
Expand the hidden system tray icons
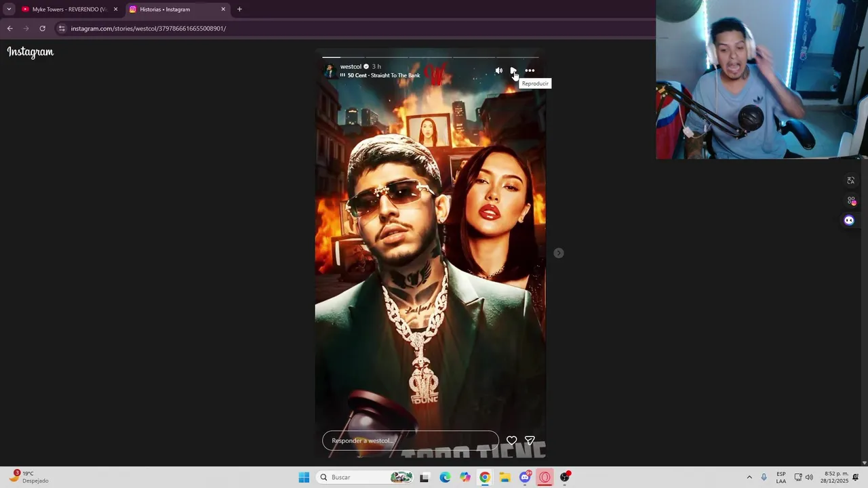(749, 477)
